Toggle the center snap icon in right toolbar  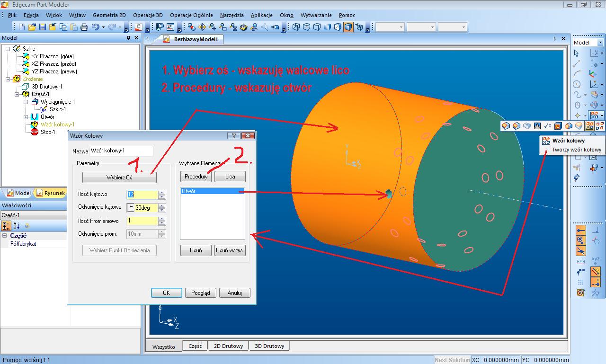pos(581,240)
